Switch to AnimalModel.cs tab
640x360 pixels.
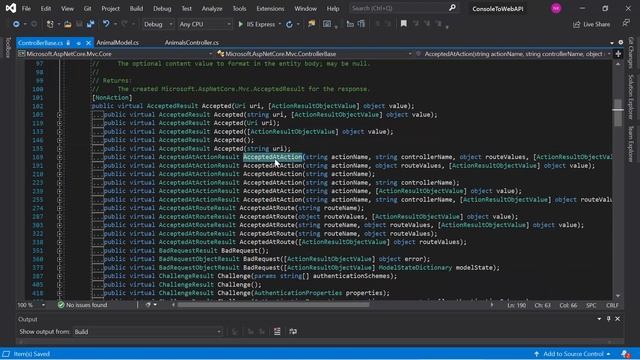[118, 42]
